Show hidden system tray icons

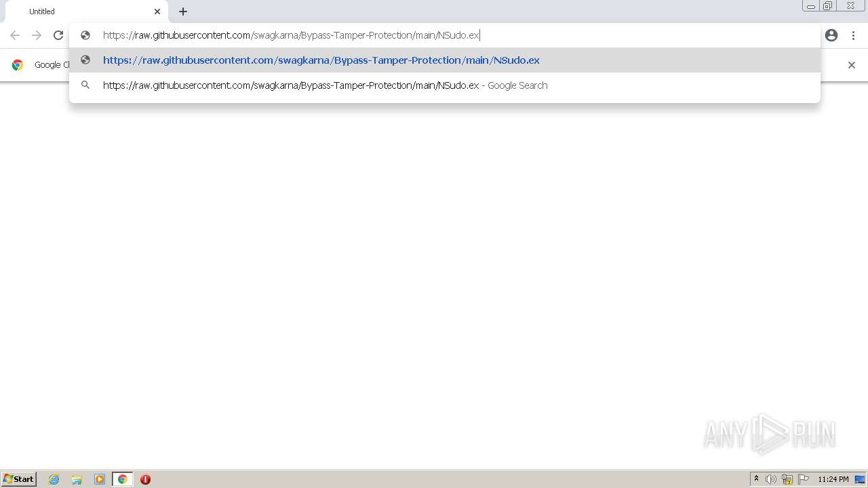coord(756,479)
